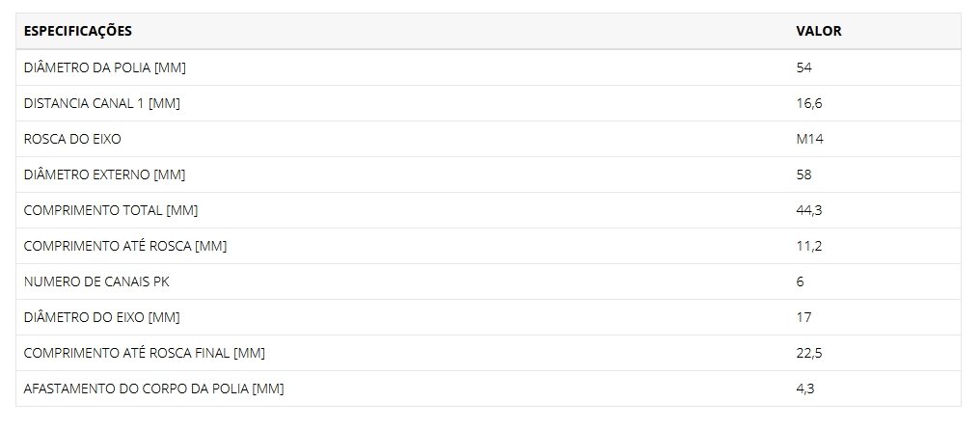The width and height of the screenshot is (980, 429).
Task: Click the 44,3 total length value
Action: 808,210
